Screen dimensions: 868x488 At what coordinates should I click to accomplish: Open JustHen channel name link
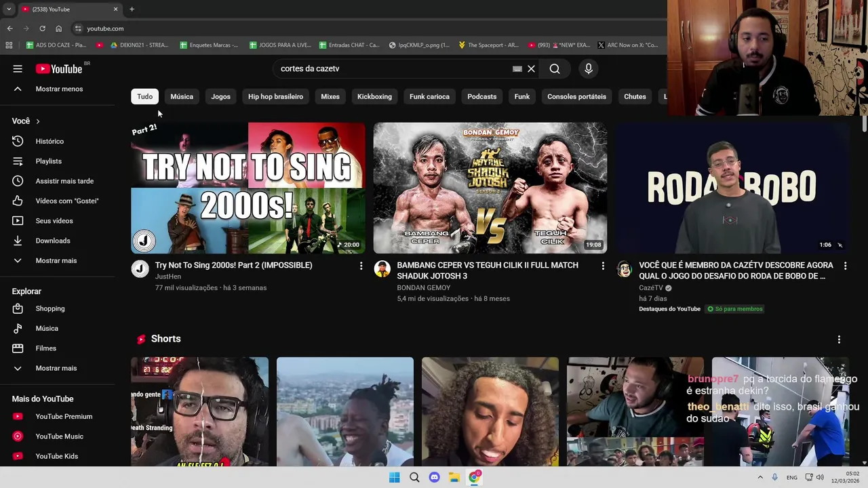(167, 277)
